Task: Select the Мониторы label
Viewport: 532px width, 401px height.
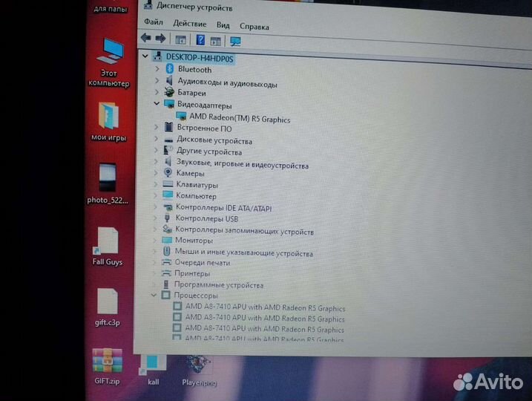Action: click(194, 241)
